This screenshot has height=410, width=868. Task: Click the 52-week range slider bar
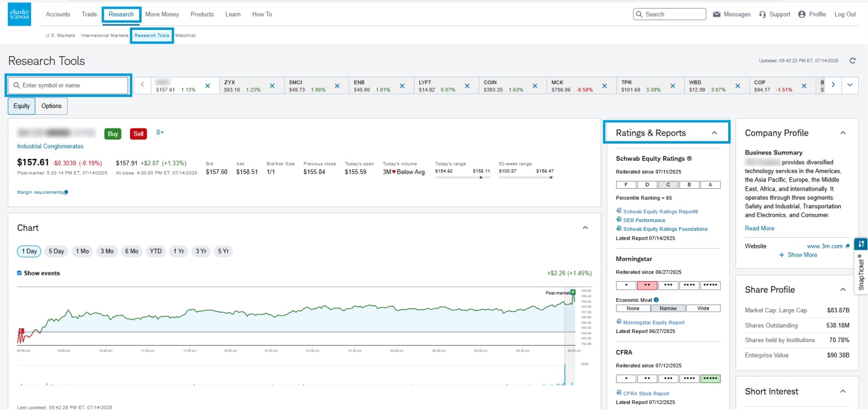coord(526,178)
